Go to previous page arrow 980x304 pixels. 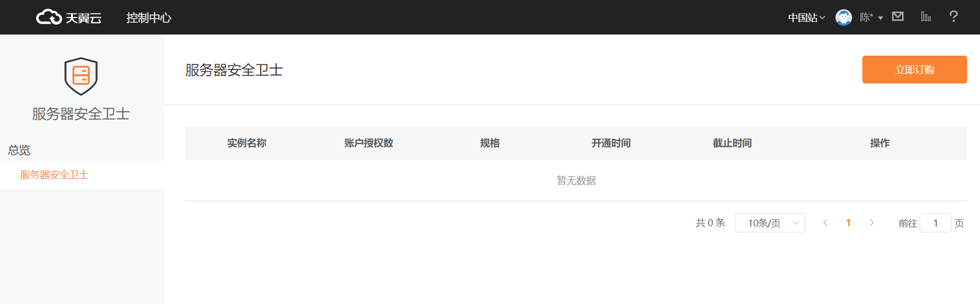825,223
